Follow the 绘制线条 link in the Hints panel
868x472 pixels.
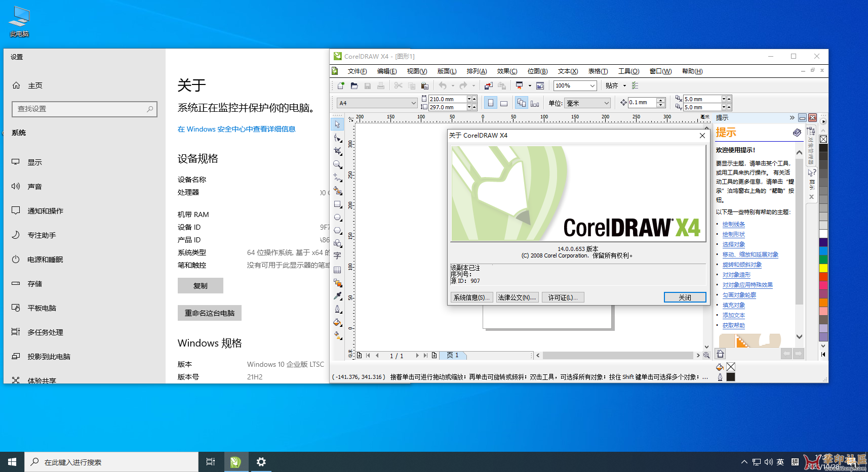(733, 224)
